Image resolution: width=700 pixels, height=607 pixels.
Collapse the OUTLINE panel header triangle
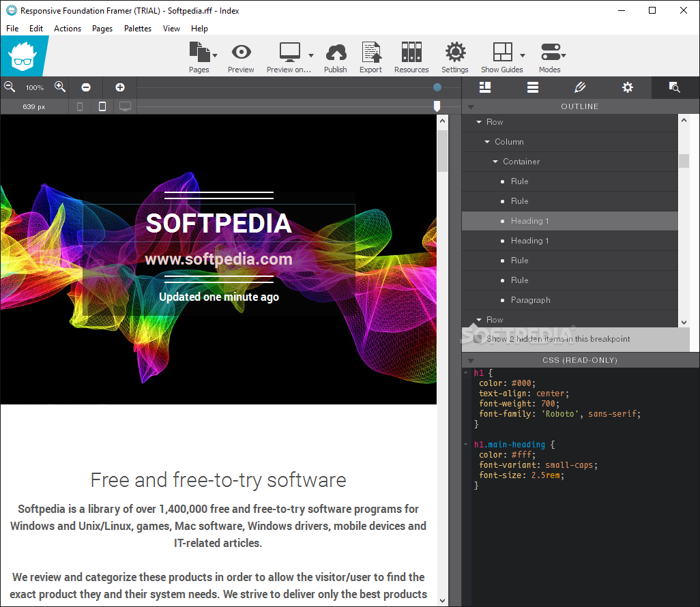[471, 107]
